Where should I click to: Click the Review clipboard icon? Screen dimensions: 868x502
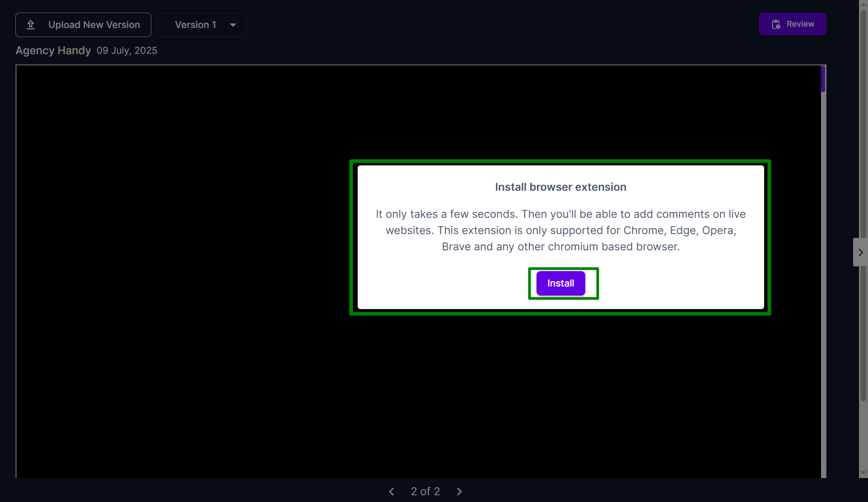point(776,24)
